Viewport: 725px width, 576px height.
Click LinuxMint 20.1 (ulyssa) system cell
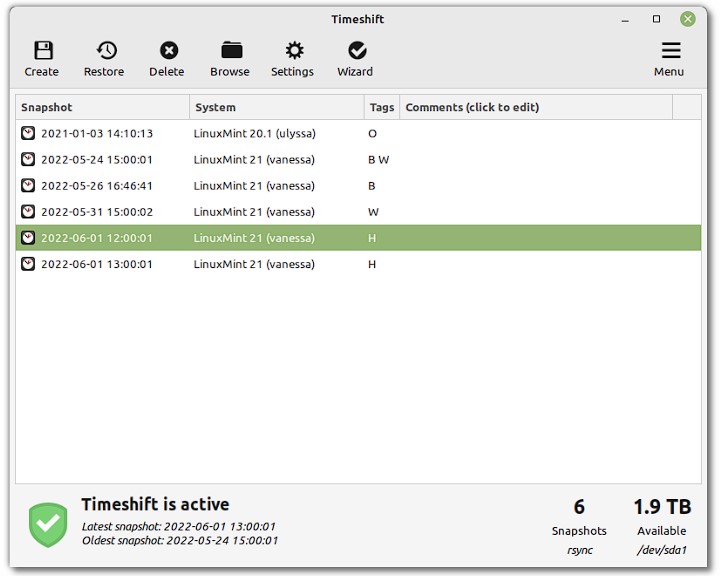[255, 134]
